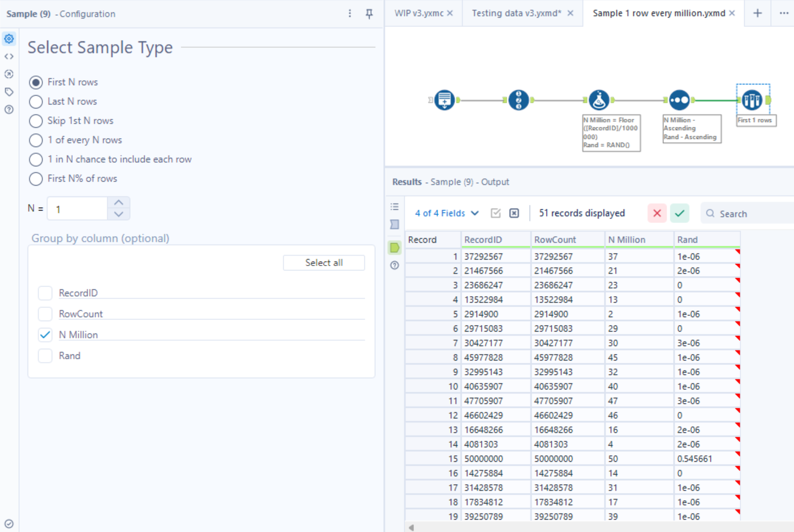The height and width of the screenshot is (532, 794).
Task: Open the Configuration panel three-dot menu
Action: (x=349, y=14)
